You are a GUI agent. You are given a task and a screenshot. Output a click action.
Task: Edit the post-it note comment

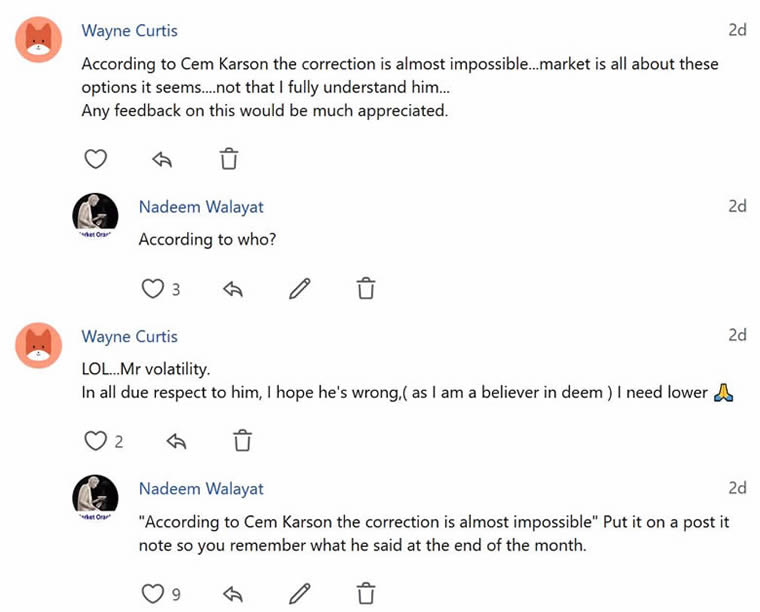[x=299, y=594]
